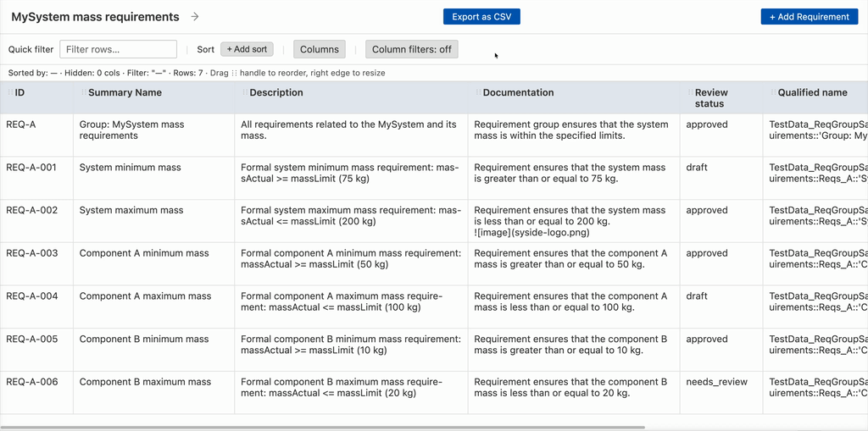Viewport: 868px width, 431px height.
Task: Click the REQ-A description about MySystem mass
Action: (x=352, y=135)
